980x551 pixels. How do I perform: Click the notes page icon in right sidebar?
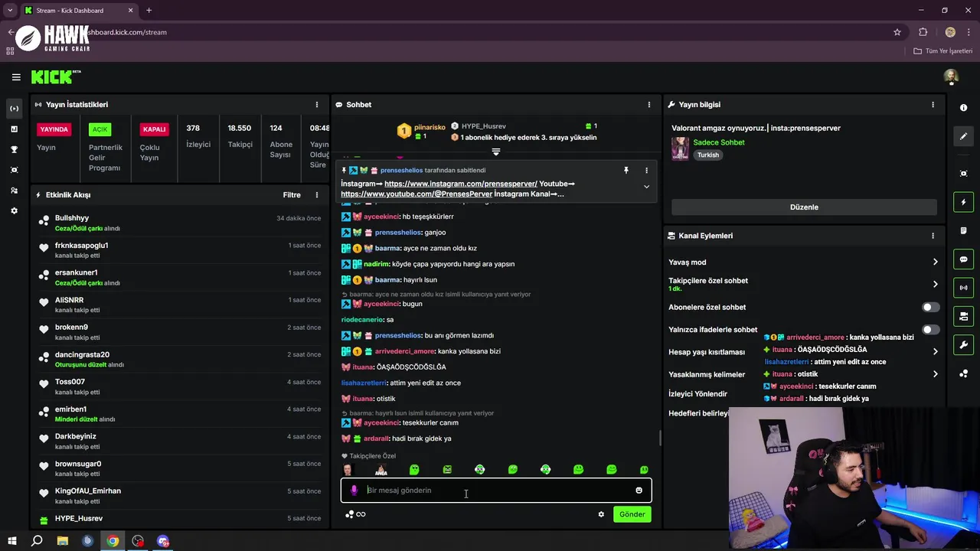(x=964, y=230)
